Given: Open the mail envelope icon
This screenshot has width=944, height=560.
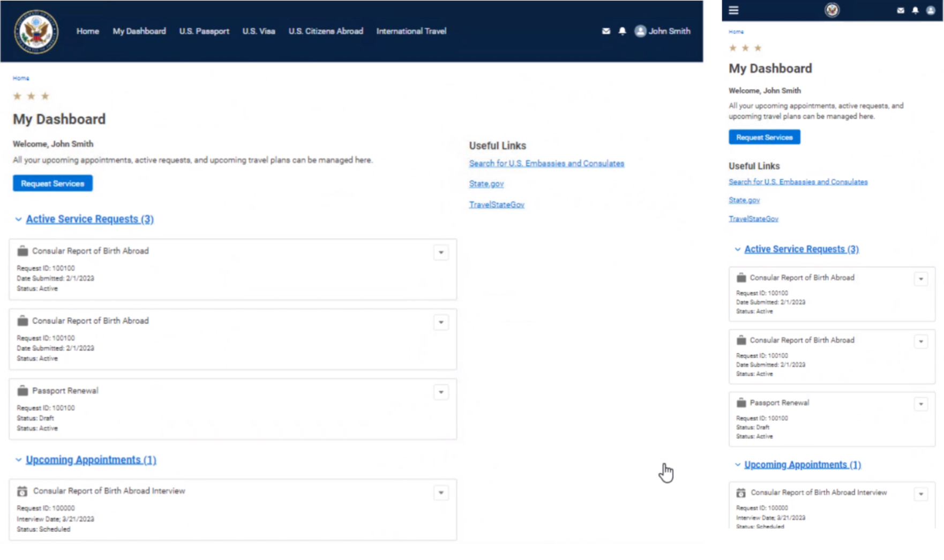Looking at the screenshot, I should click(606, 31).
